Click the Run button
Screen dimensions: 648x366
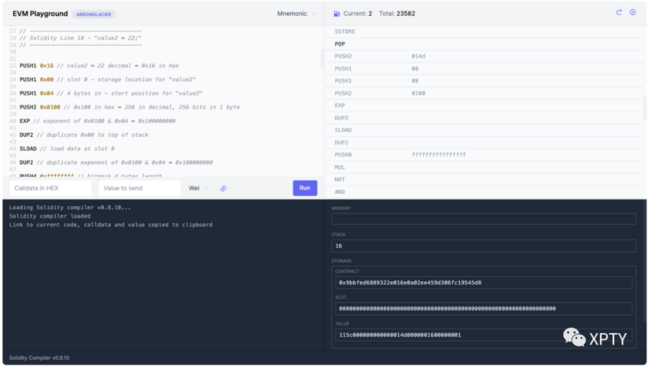tap(305, 188)
